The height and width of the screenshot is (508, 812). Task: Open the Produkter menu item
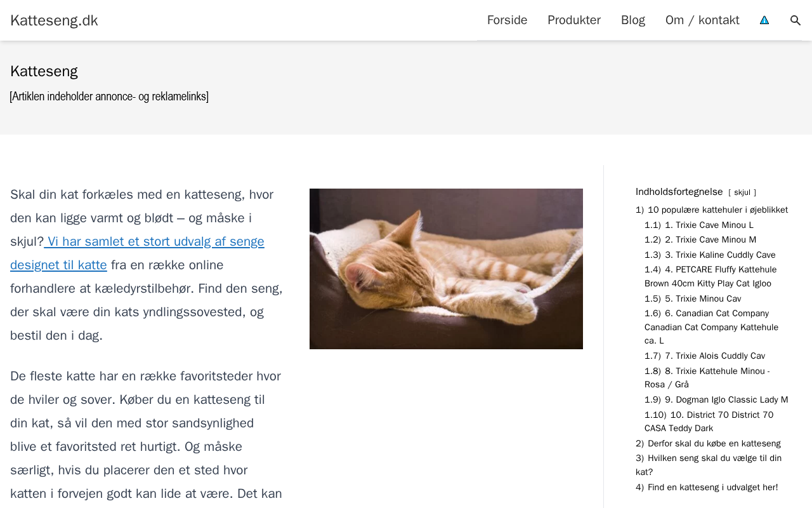[x=574, y=20]
